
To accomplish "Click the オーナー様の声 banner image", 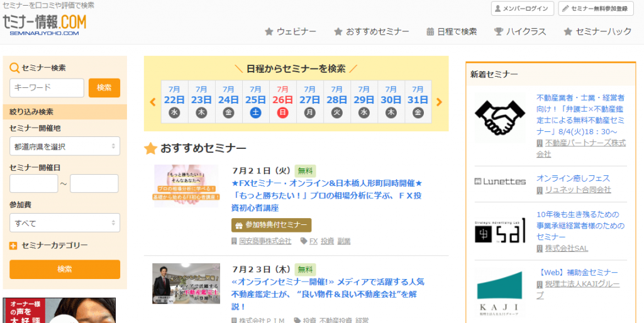I will 59,310.
